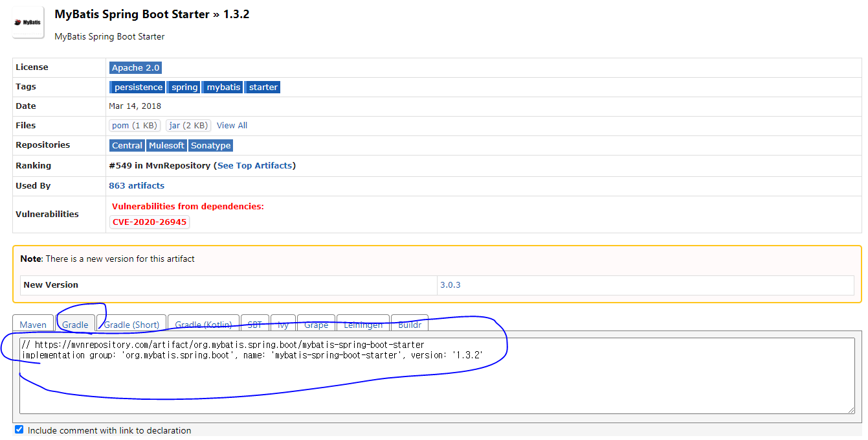Viewport: 868px width, 440px height.
Task: Open the View All files link
Action: click(x=232, y=126)
